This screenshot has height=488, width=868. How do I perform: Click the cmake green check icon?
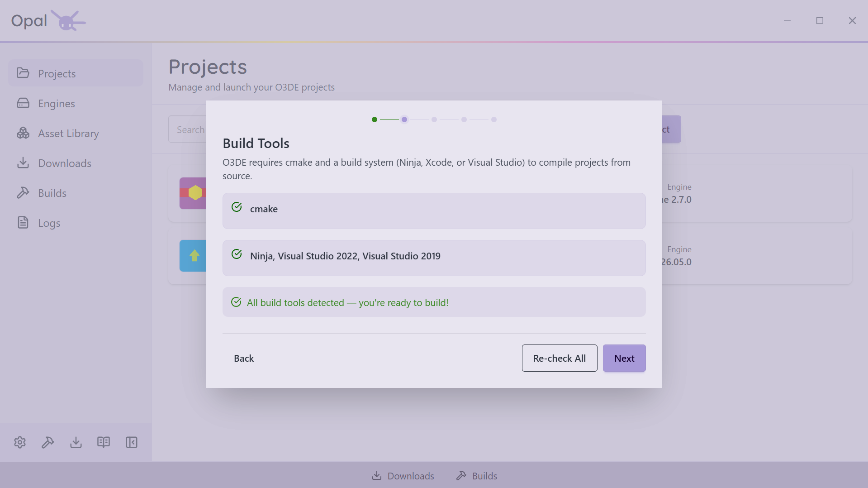pos(237,207)
